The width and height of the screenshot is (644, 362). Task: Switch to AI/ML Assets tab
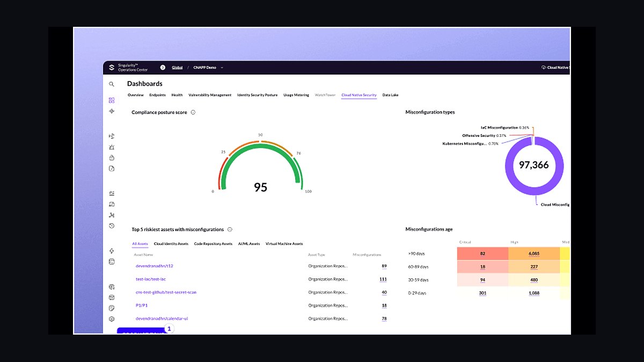coord(249,243)
